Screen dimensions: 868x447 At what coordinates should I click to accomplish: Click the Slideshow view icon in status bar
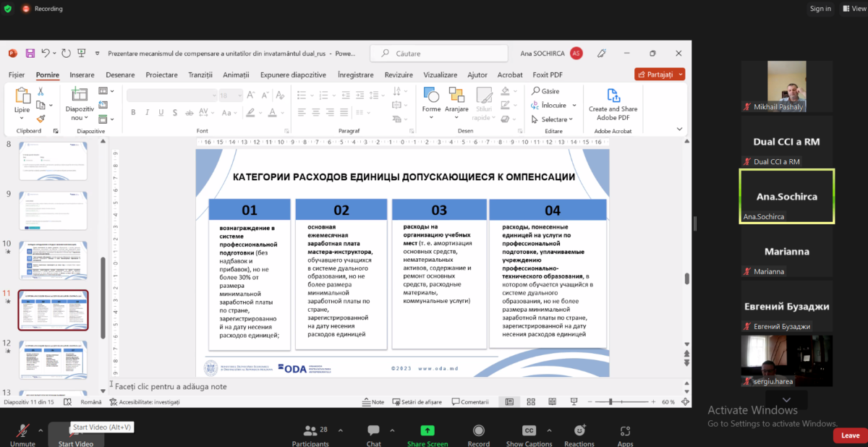[573, 401]
